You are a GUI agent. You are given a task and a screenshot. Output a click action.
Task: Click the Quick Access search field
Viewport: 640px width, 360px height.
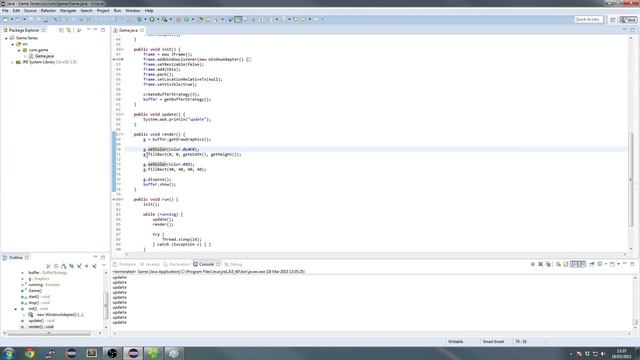point(588,19)
